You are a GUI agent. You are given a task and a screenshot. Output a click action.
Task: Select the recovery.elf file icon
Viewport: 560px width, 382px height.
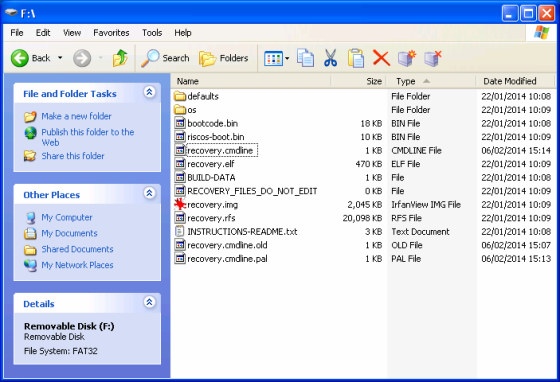tap(180, 164)
